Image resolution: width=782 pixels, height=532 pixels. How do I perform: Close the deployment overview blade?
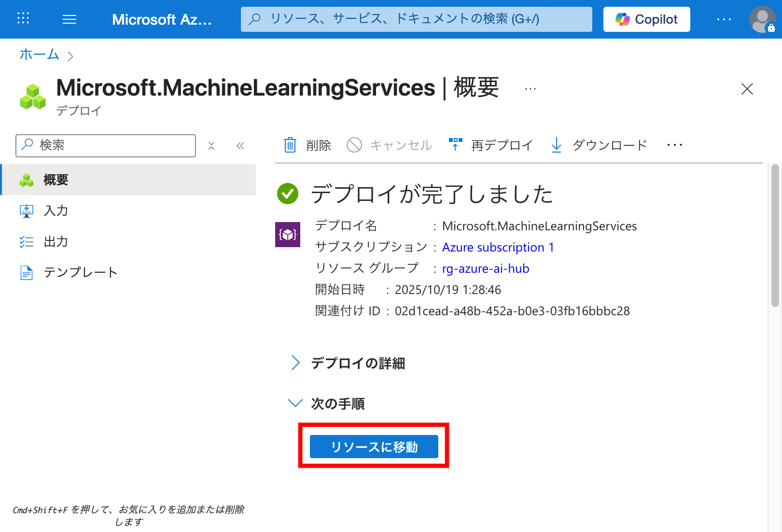pos(747,89)
